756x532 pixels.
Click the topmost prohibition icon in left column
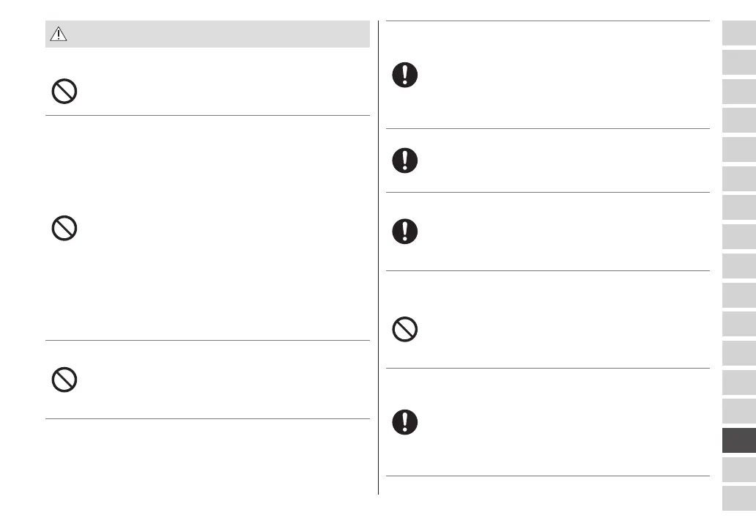64,91
